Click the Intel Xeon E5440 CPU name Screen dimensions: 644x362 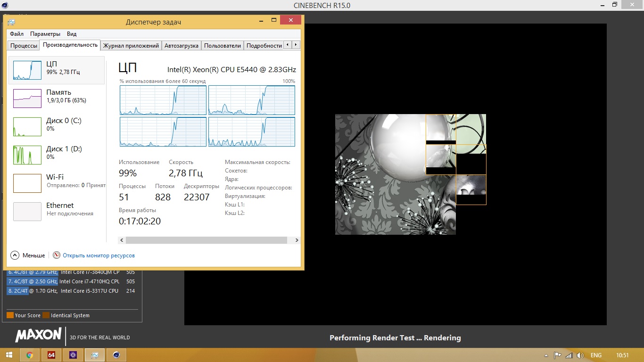[x=231, y=70]
